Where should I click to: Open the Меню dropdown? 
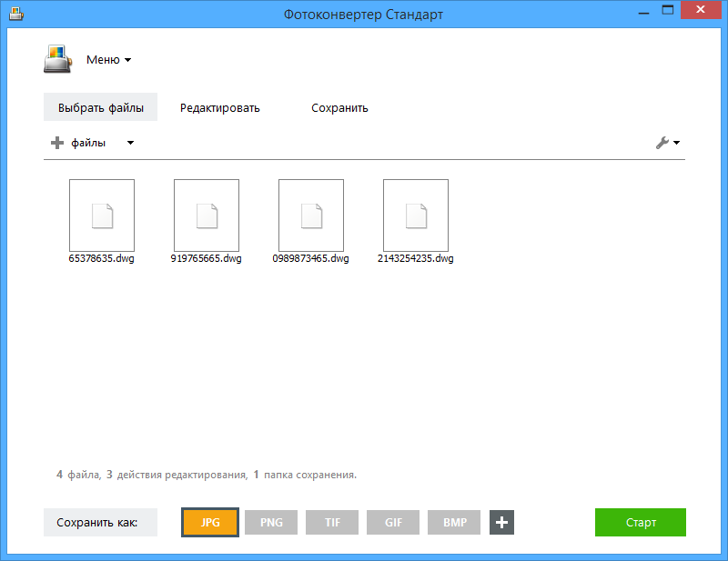pos(108,60)
